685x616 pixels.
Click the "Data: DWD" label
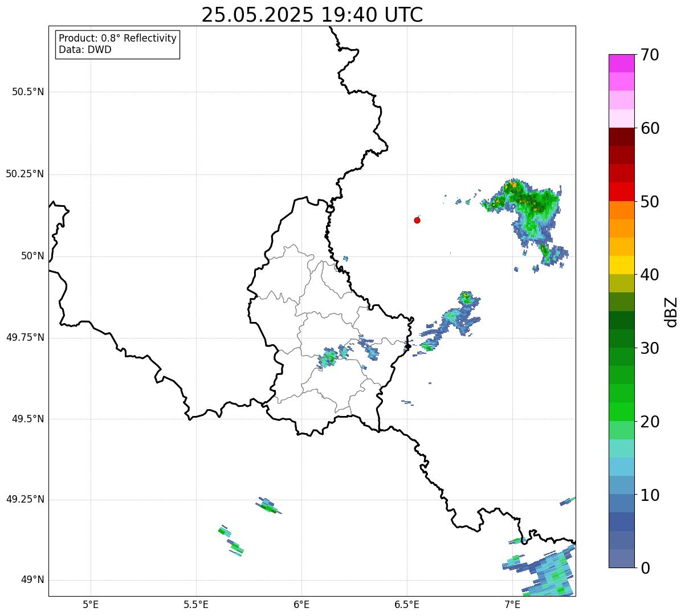click(x=85, y=50)
